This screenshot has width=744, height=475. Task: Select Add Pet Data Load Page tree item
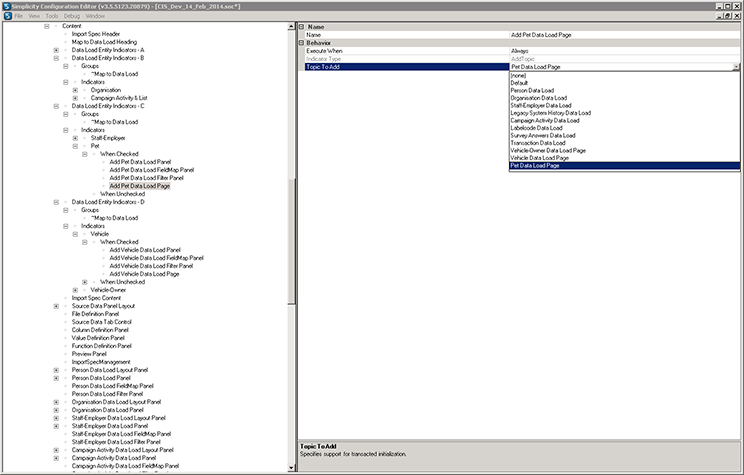coord(140,186)
